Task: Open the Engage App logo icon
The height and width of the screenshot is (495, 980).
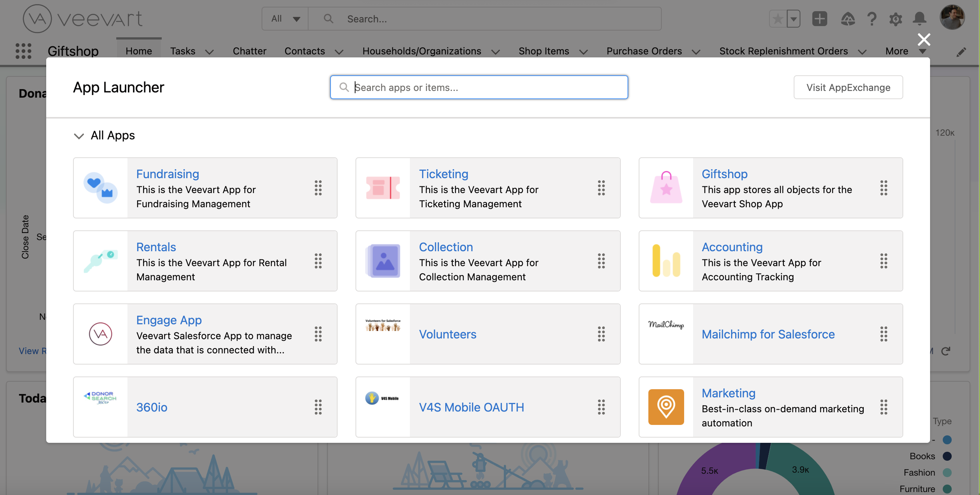Action: (x=101, y=334)
